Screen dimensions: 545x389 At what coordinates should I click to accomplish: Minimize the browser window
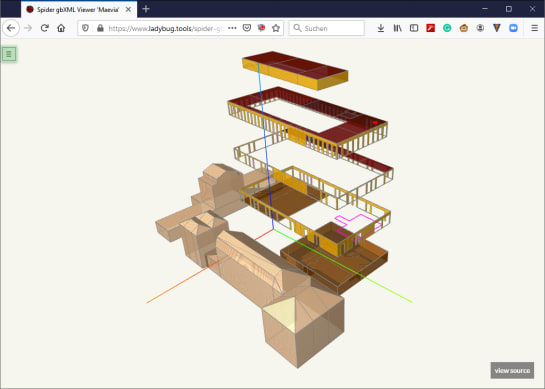point(485,9)
